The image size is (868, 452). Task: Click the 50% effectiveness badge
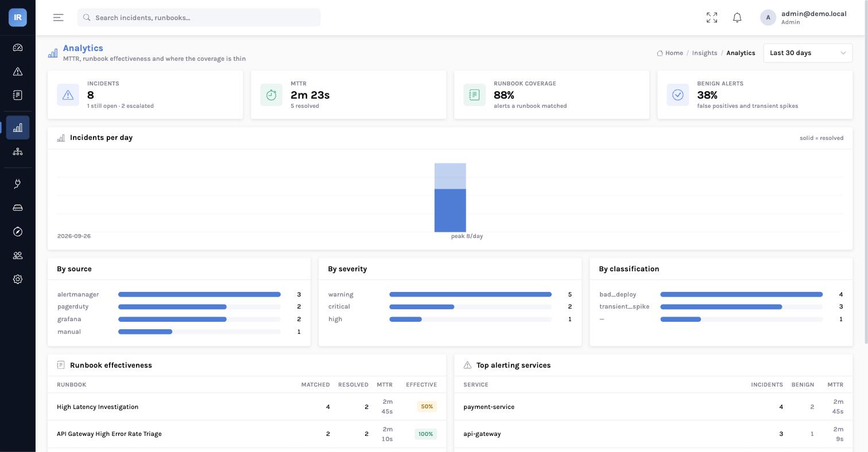pos(427,407)
